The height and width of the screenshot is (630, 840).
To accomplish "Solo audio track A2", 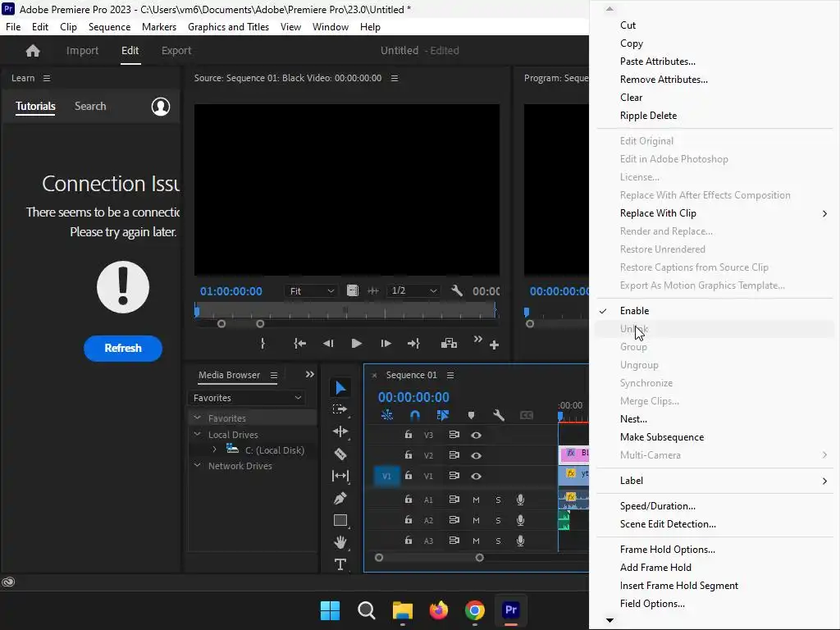I will click(498, 520).
